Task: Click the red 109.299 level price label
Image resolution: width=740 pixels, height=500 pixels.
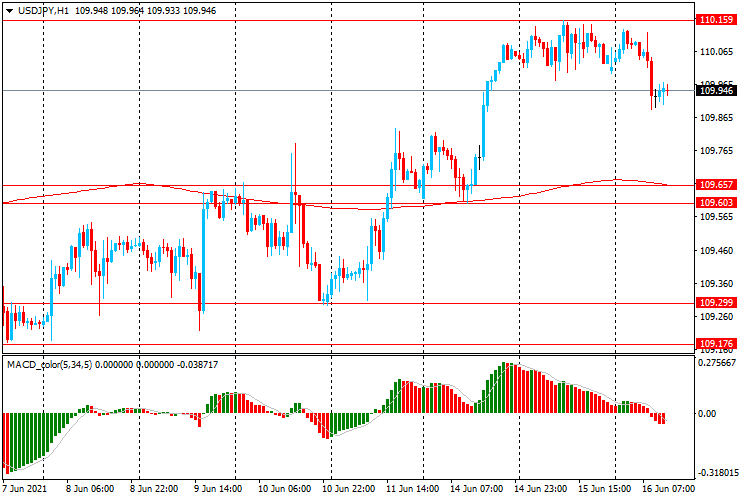Action: [x=716, y=303]
